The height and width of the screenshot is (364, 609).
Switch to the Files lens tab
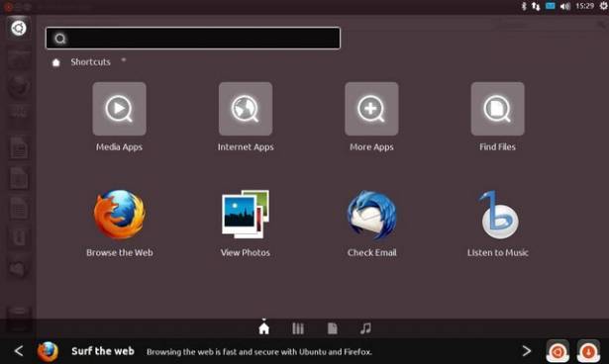point(332,328)
